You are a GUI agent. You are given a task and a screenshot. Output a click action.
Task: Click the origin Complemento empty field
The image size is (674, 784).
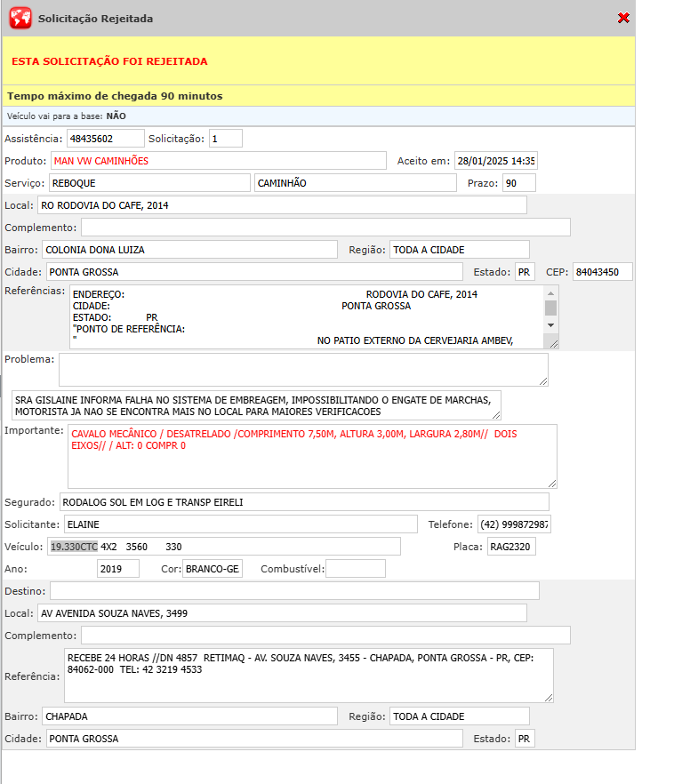point(325,227)
